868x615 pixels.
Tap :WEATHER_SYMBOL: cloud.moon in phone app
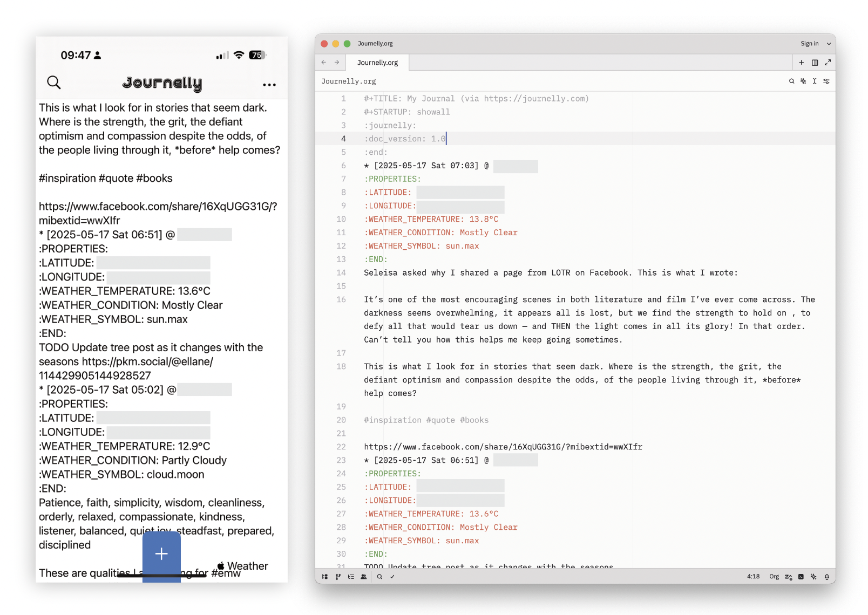[x=121, y=475]
